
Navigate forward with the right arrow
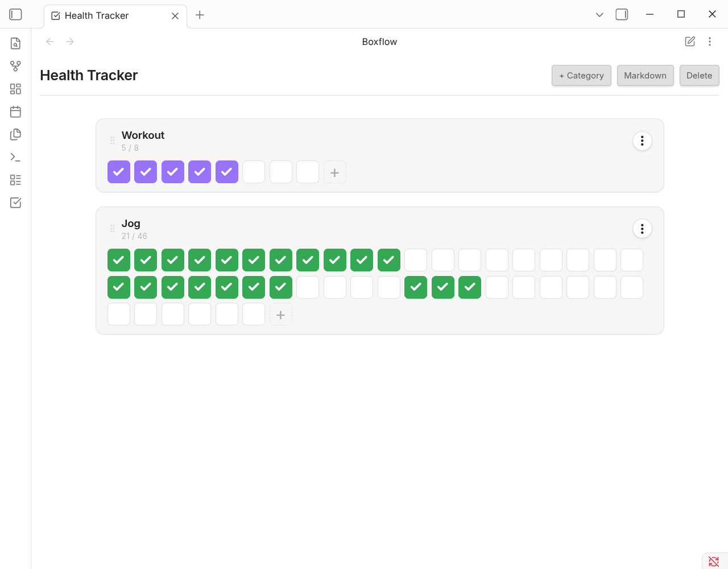pos(70,42)
